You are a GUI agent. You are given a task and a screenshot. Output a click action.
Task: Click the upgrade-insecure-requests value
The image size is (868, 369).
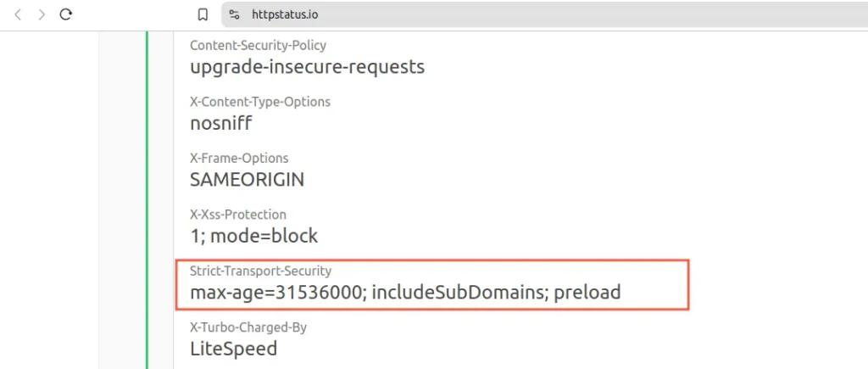(307, 67)
